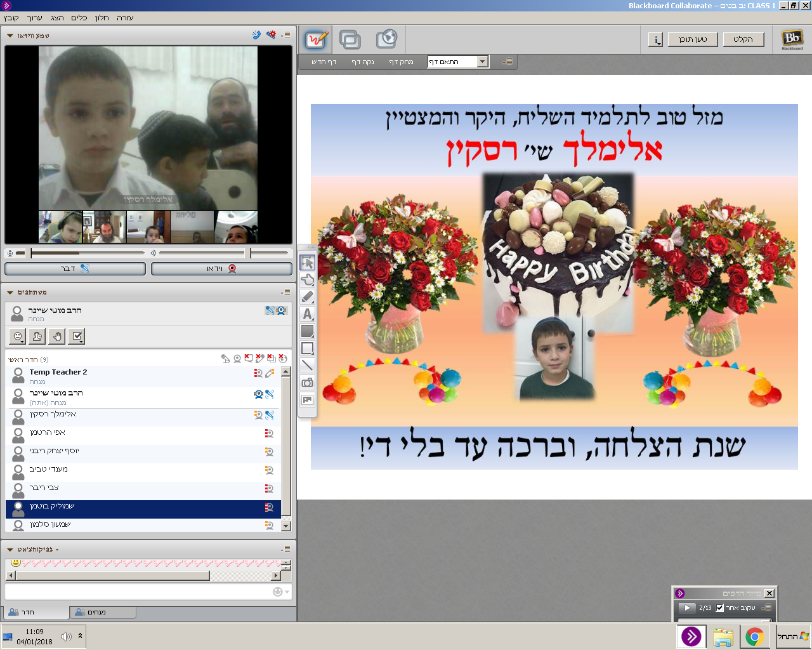Select the empty rectangle shape tool
Image resolution: width=812 pixels, height=650 pixels.
[x=307, y=348]
